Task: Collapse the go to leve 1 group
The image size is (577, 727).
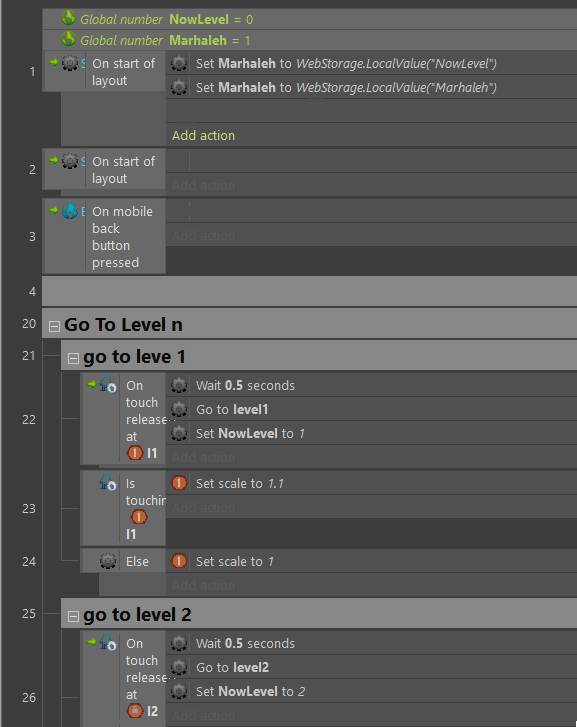Action: [73, 358]
